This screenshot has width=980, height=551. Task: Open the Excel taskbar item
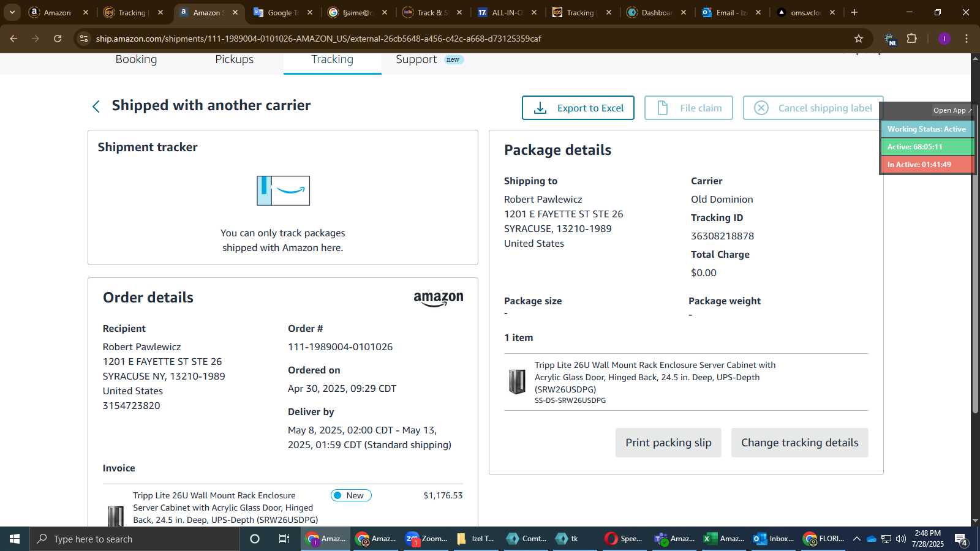(723, 539)
